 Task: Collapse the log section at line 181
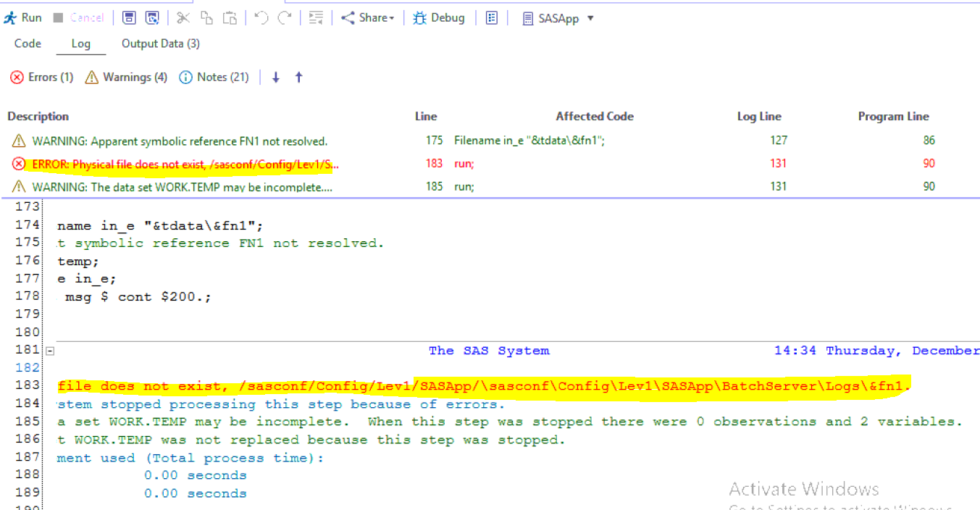[x=50, y=351]
